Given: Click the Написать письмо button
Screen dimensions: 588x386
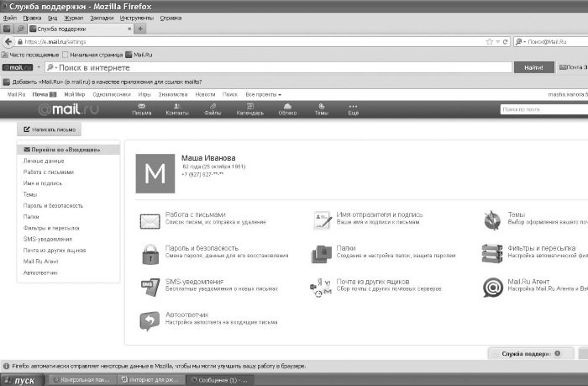Looking at the screenshot, I should (50, 130).
